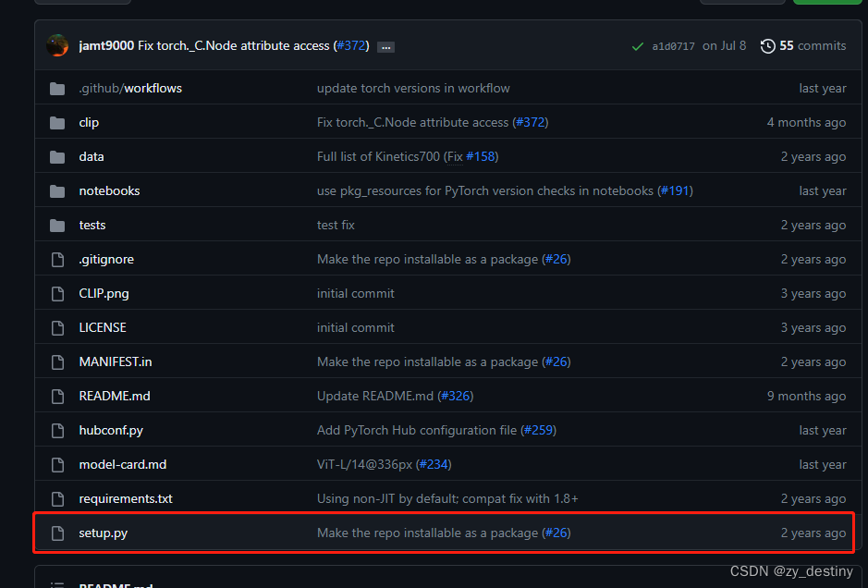Open 'initial commit' message in CLIP.png row
The height and width of the screenshot is (588, 868).
tap(355, 293)
